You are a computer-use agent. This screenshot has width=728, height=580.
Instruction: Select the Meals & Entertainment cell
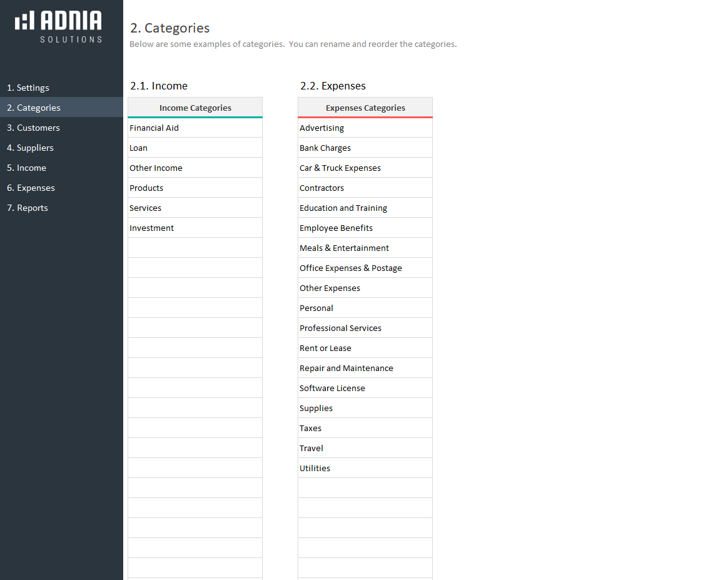365,248
